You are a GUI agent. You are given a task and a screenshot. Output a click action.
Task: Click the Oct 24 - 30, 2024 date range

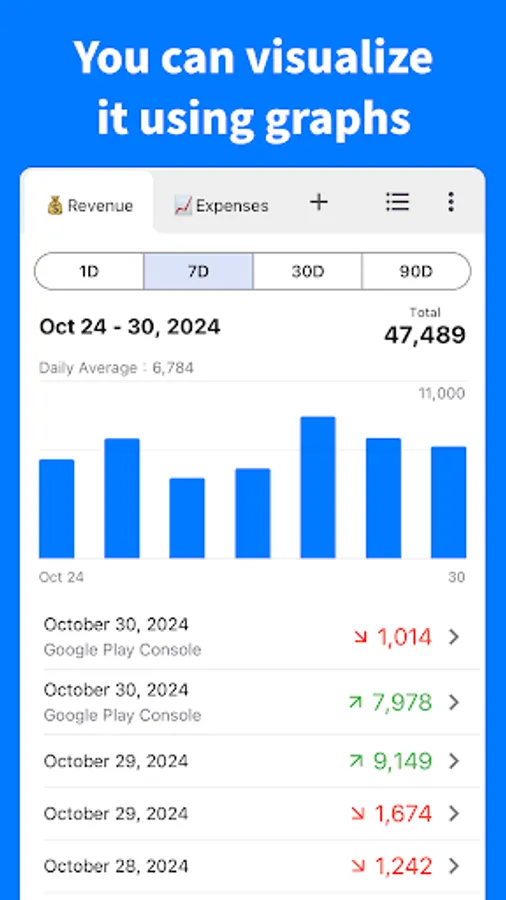(x=130, y=327)
